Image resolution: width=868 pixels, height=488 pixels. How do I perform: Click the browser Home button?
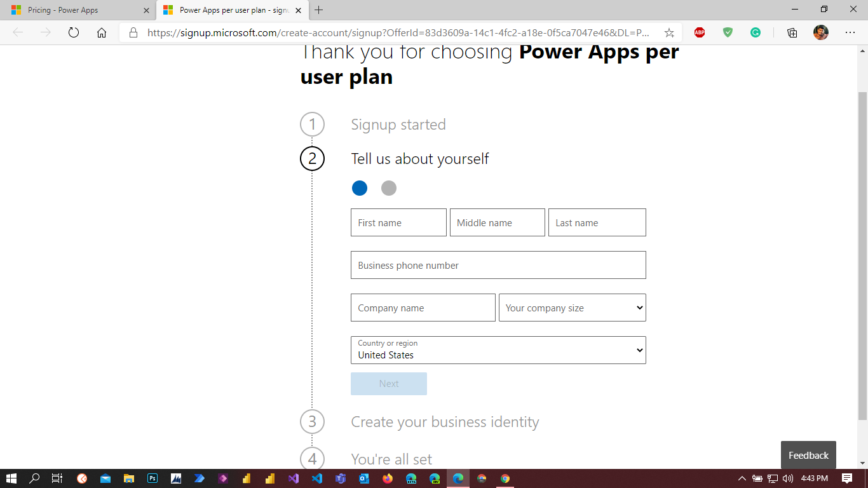tap(102, 32)
